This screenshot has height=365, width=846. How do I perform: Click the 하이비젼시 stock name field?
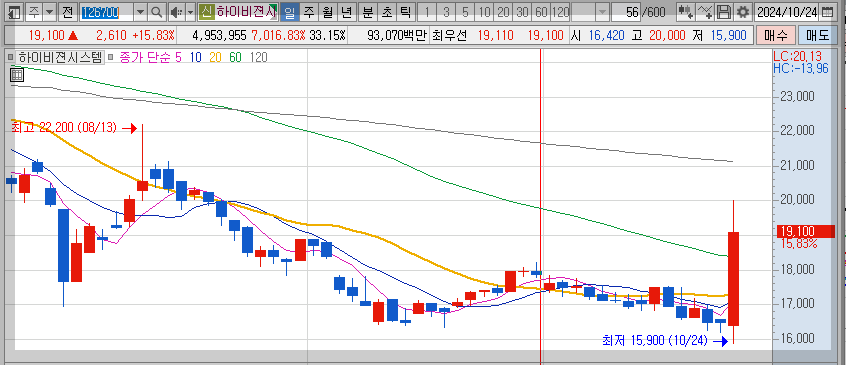[x=246, y=11]
